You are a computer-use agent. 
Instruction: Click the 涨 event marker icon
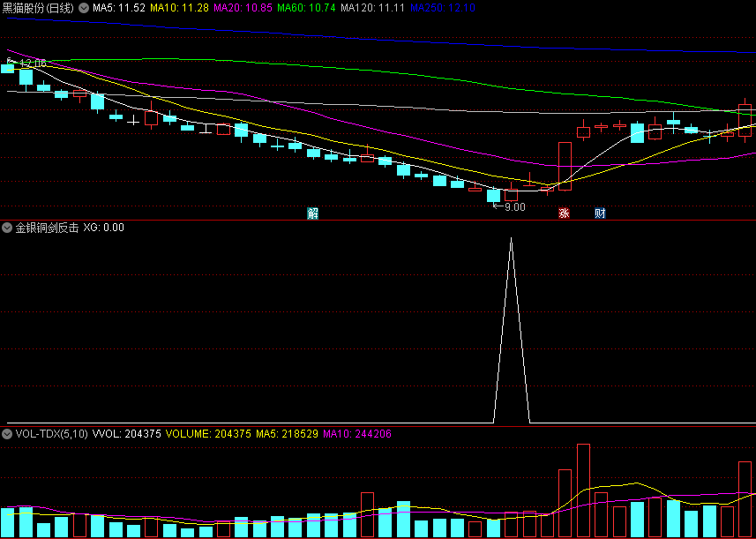[564, 213]
